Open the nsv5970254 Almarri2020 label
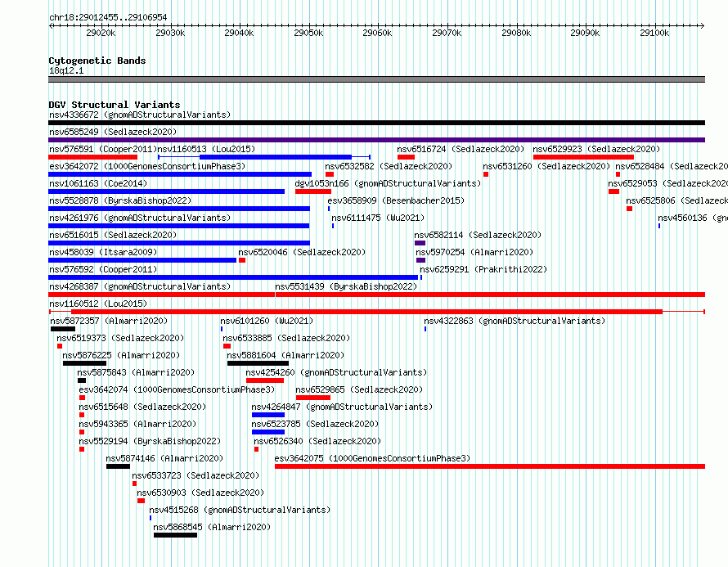This screenshot has width=728, height=567. tap(474, 252)
